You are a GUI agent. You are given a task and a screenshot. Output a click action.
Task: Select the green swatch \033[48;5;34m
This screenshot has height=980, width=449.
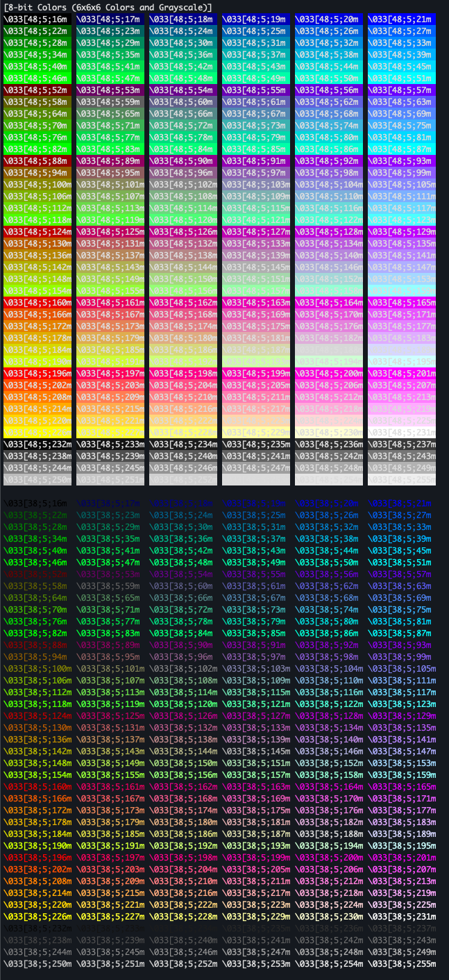pyautogui.click(x=37, y=55)
